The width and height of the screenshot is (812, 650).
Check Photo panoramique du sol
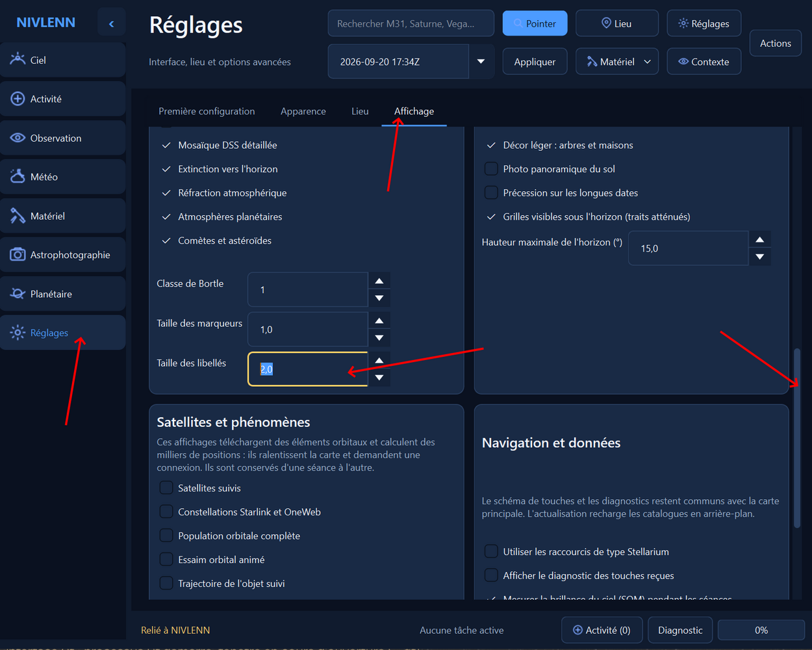tap(491, 169)
